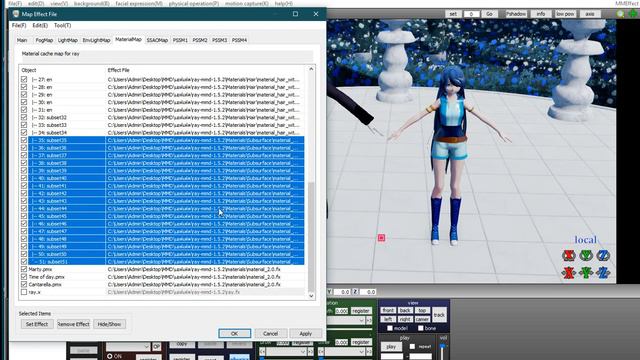Switch to the PSSM2 tab
The width and height of the screenshot is (640, 360).
[x=200, y=40]
